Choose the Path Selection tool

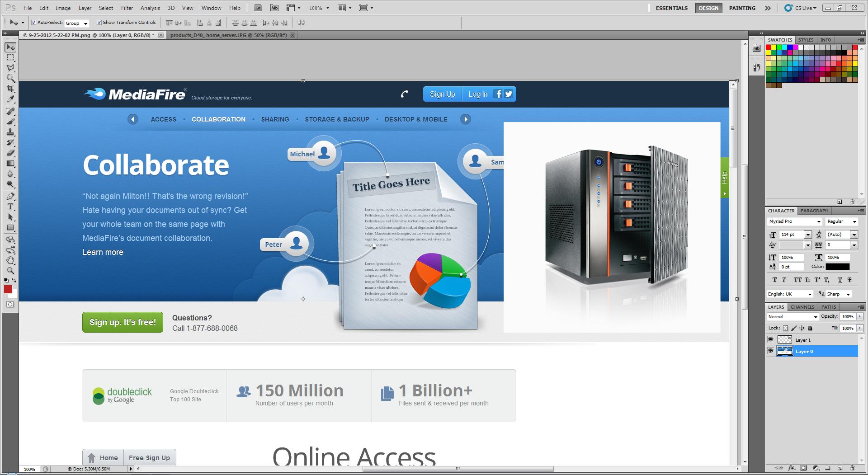[10, 217]
